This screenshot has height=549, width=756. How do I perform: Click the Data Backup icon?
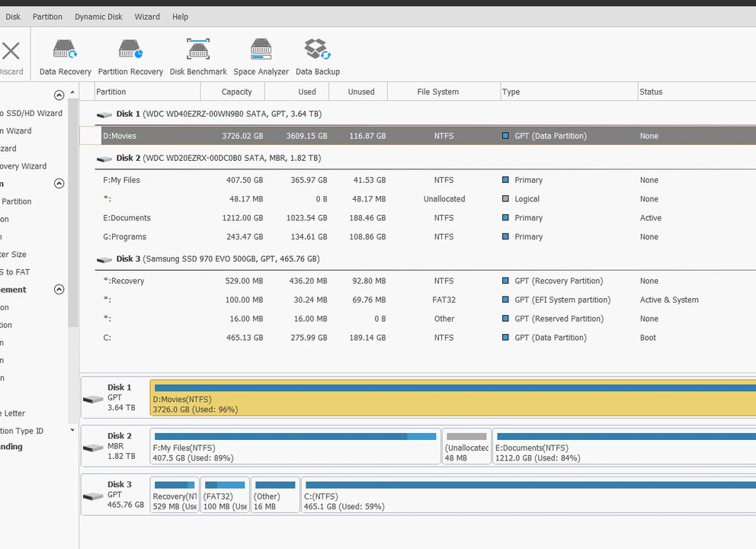[317, 57]
